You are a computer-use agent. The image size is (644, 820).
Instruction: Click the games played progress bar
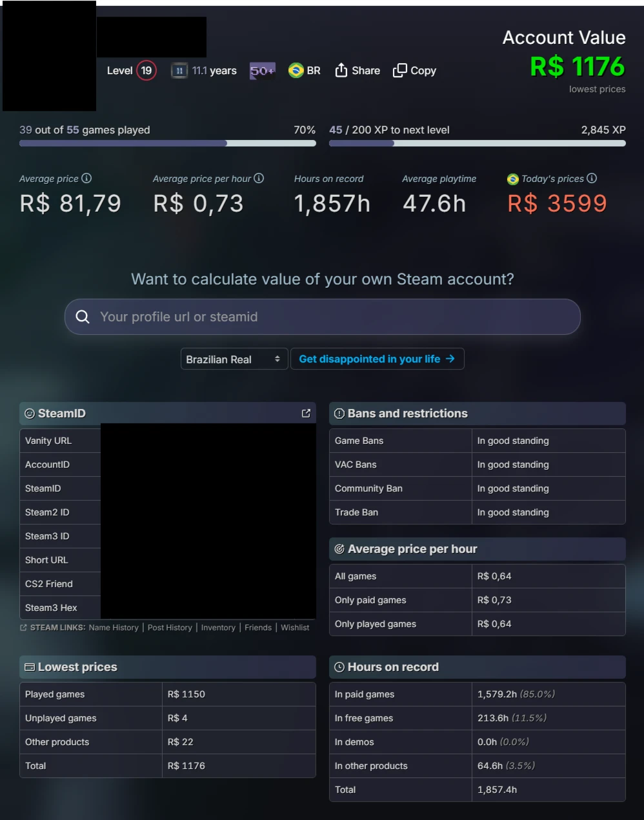pyautogui.click(x=168, y=143)
